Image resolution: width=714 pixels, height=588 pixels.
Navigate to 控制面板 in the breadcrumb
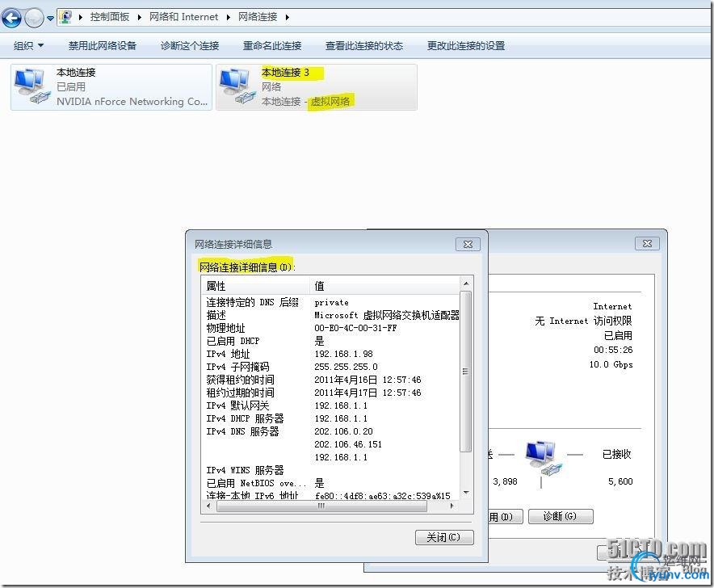[110, 17]
